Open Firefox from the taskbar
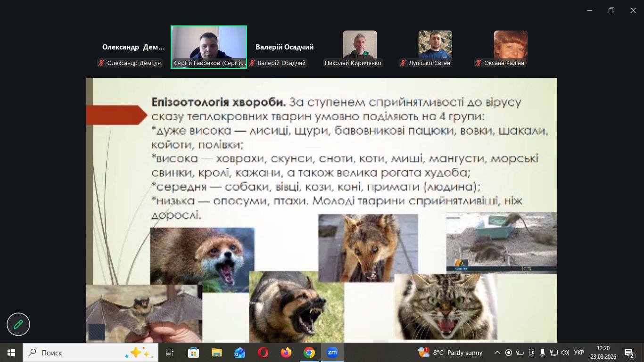Image resolution: width=644 pixels, height=362 pixels. [286, 353]
